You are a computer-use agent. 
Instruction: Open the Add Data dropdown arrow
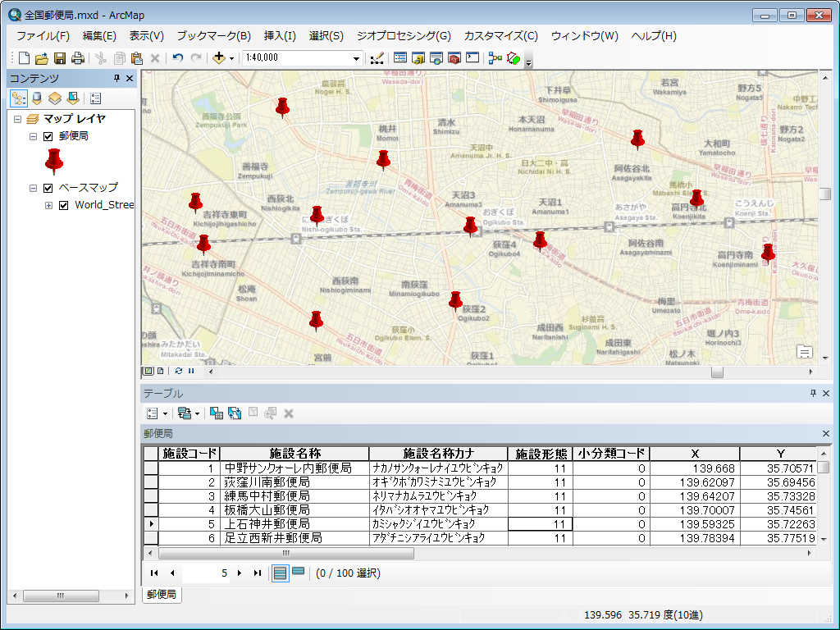click(x=231, y=58)
